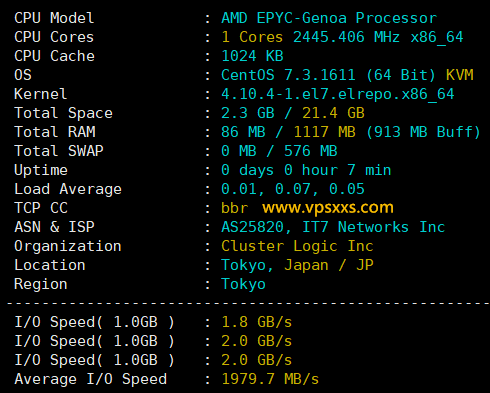490x393 pixels.
Task: Click the 'Region' label
Action: pos(41,285)
